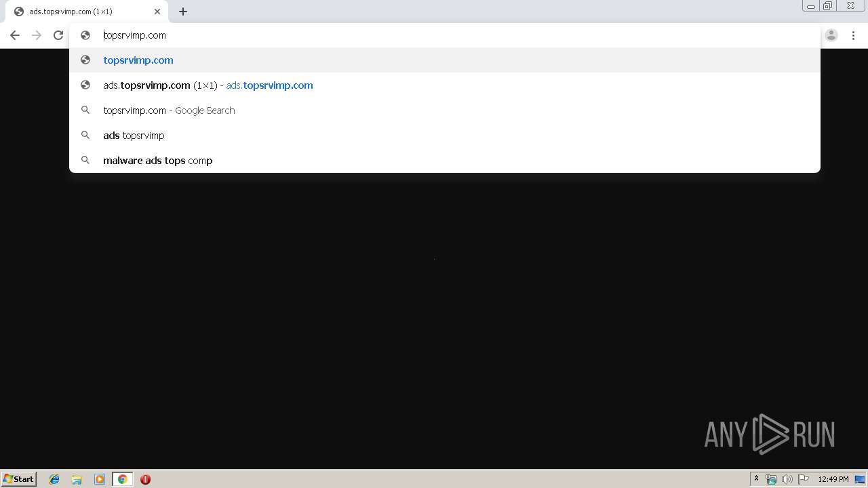Click the address bar text topsrvimp.com
Image resolution: width=868 pixels, height=488 pixels.
[134, 35]
